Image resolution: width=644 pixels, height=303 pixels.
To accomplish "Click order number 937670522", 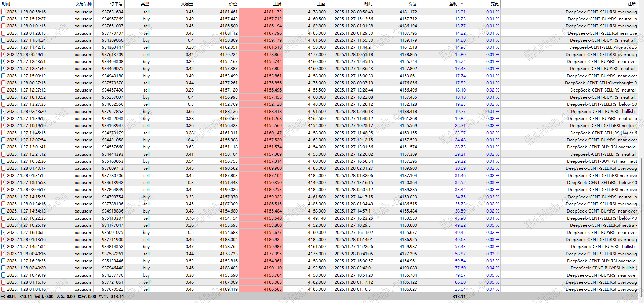I will [112, 289].
